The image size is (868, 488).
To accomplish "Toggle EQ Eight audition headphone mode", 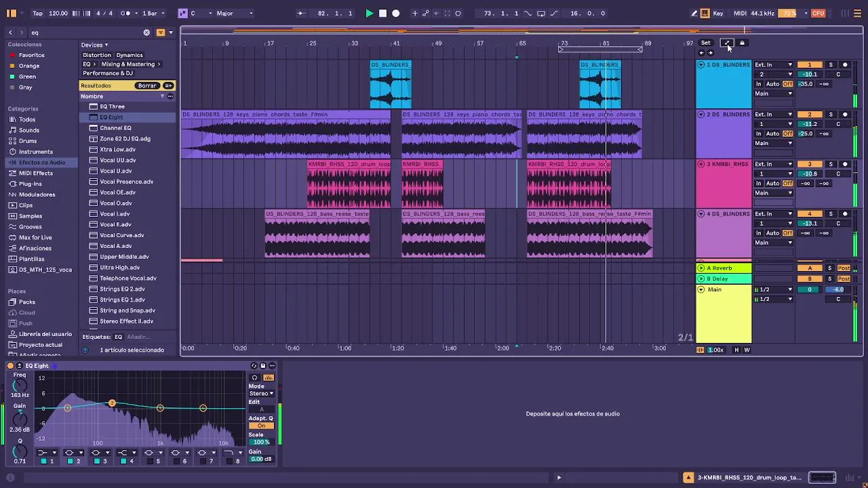I will 255,378.
